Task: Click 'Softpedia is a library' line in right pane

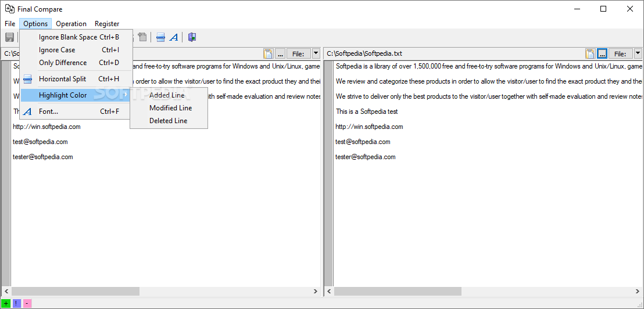Action: 489,66
